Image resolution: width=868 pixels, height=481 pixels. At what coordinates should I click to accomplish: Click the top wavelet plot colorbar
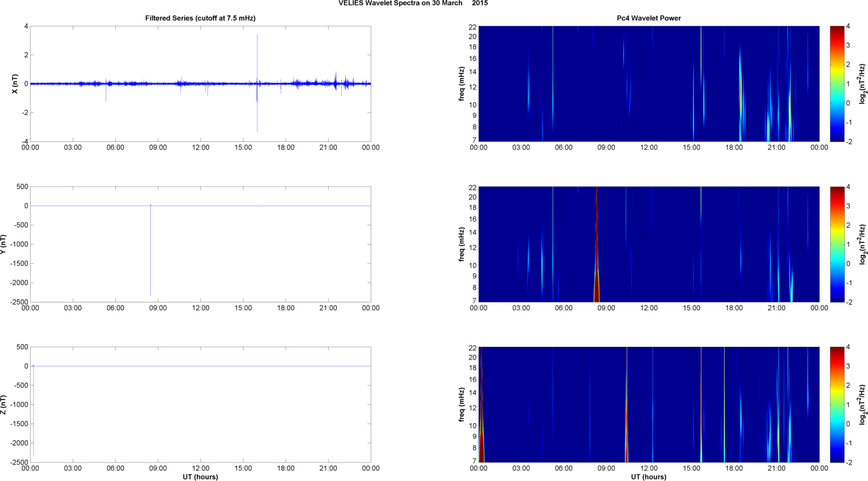[837, 84]
